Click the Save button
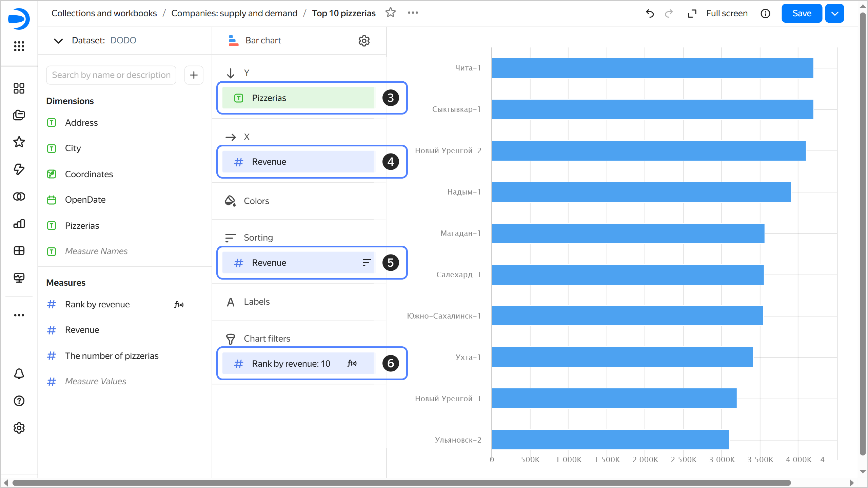The height and width of the screenshot is (488, 868). (x=802, y=14)
